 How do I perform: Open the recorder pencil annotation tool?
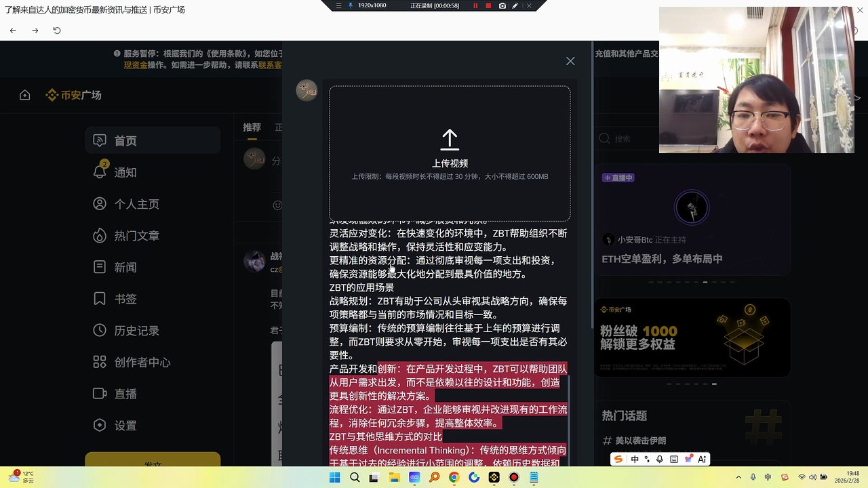point(515,5)
